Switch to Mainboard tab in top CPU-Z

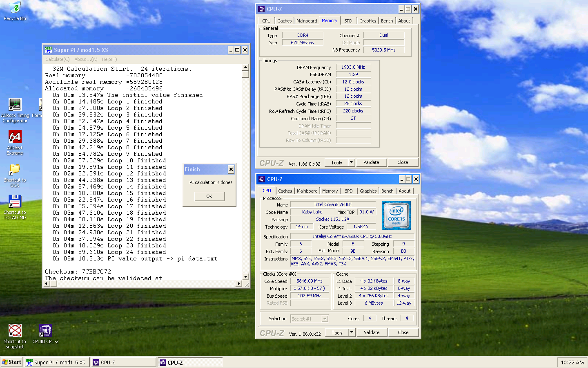click(x=307, y=21)
